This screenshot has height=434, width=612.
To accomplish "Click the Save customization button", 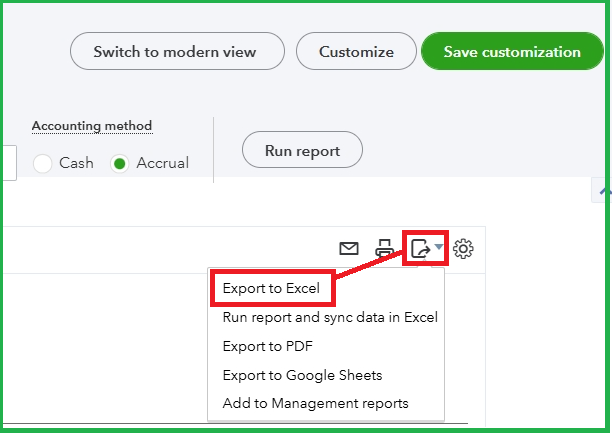I will [x=512, y=51].
